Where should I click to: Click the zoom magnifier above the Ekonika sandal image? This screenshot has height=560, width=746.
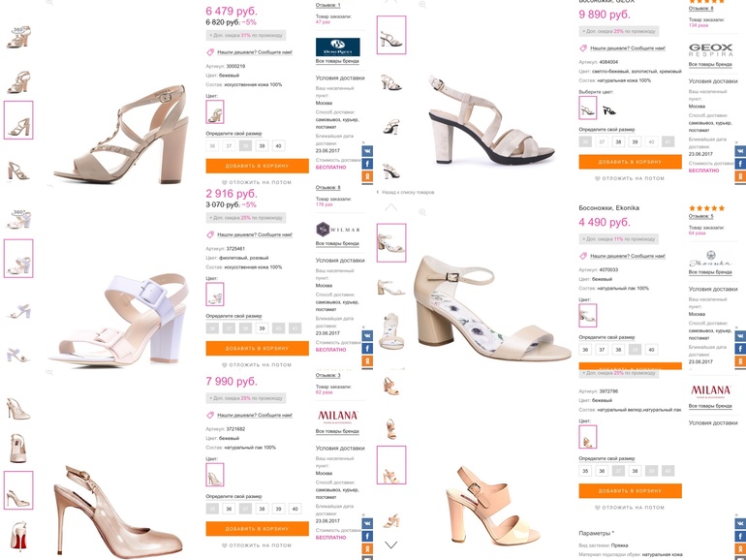point(422,211)
